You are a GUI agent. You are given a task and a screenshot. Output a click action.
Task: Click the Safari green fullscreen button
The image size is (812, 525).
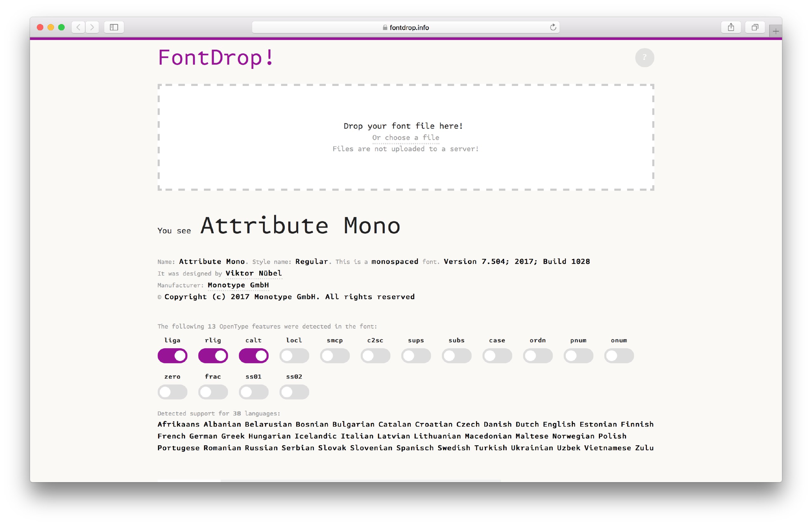click(x=61, y=27)
